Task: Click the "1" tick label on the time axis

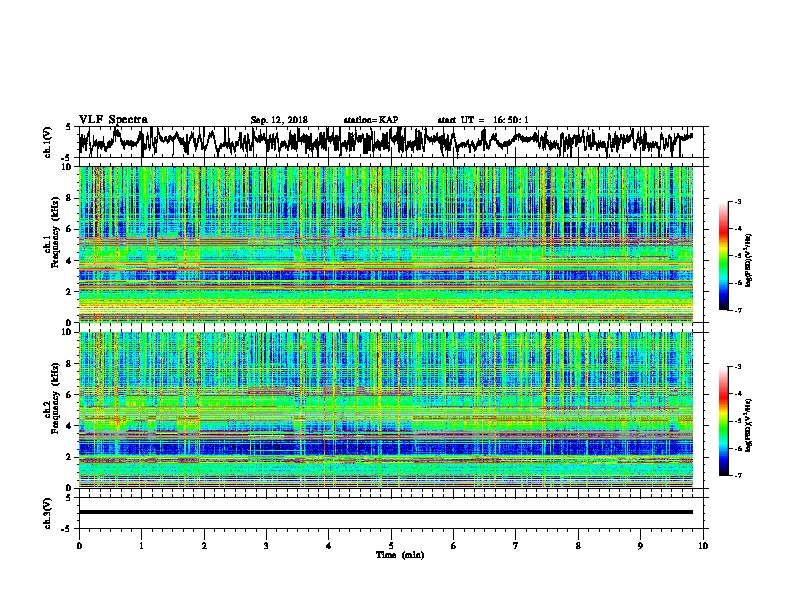Action: pos(141,546)
